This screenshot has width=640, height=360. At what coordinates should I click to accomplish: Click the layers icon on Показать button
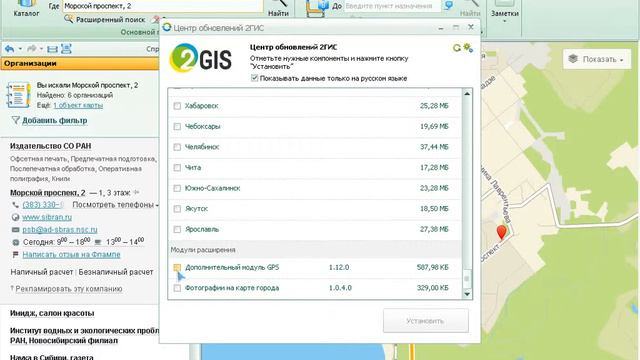click(573, 59)
